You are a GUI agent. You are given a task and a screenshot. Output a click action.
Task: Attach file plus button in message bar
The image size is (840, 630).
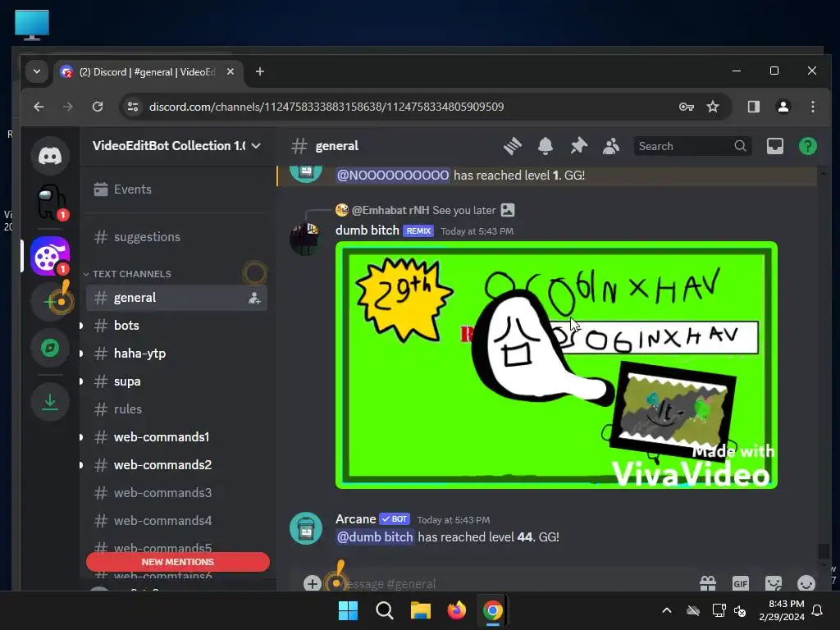(313, 583)
